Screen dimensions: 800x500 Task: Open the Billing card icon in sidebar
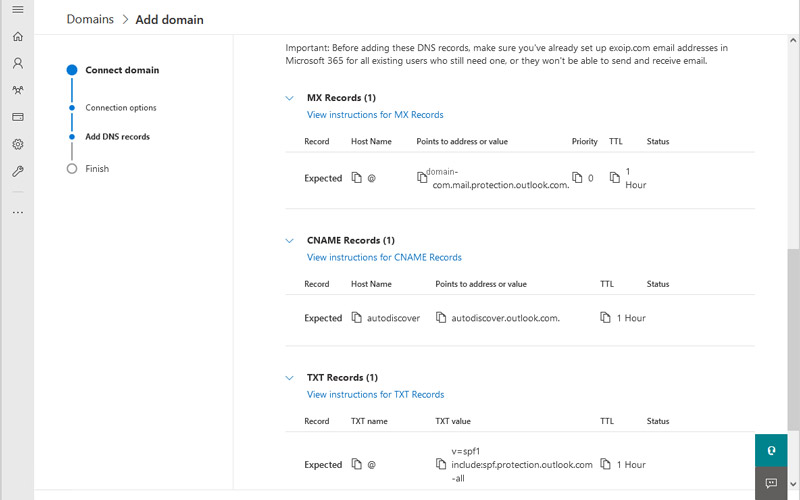tap(18, 117)
